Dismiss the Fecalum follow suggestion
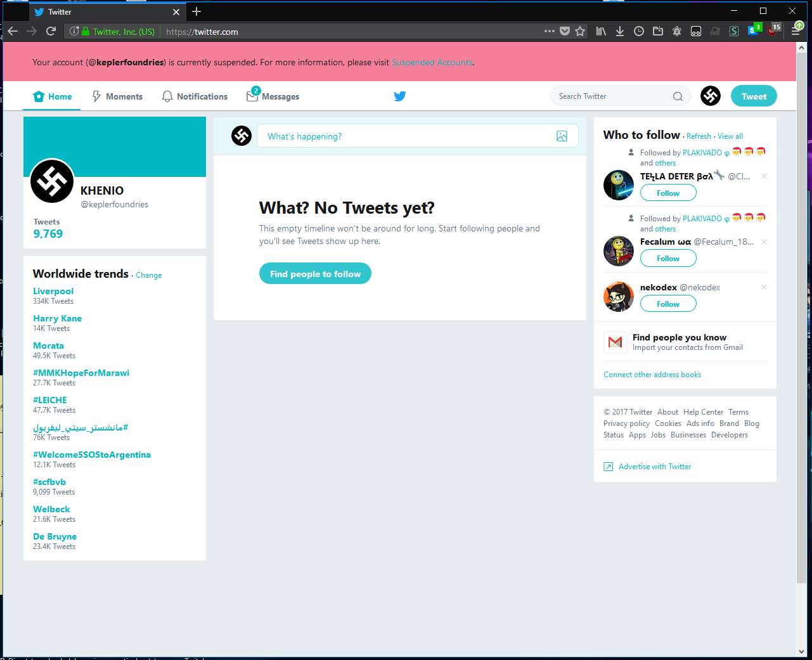Image resolution: width=812 pixels, height=660 pixels. [764, 242]
